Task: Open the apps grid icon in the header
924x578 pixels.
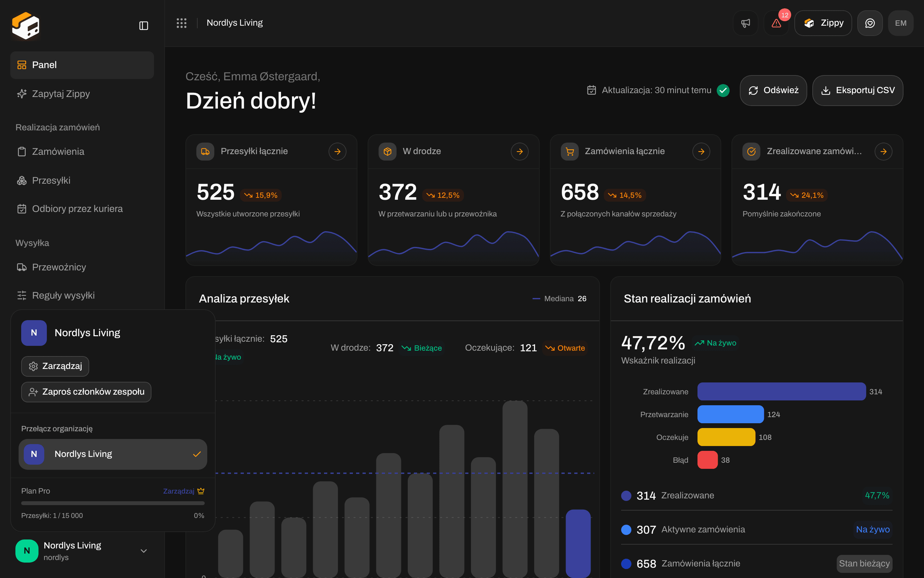Action: click(181, 23)
